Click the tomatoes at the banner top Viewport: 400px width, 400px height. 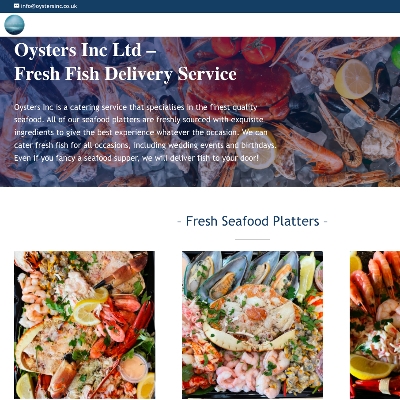244,49
